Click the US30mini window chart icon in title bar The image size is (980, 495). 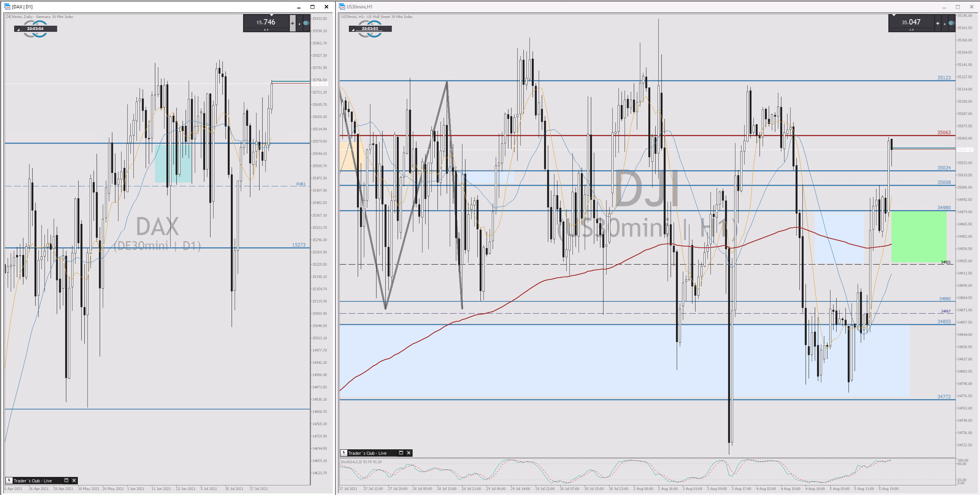point(342,7)
